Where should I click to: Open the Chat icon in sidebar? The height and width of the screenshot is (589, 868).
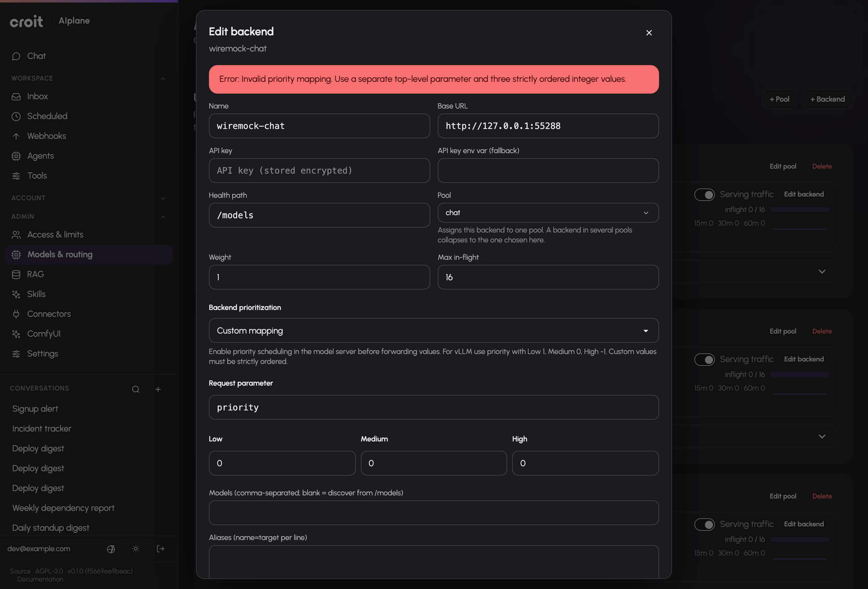(16, 56)
